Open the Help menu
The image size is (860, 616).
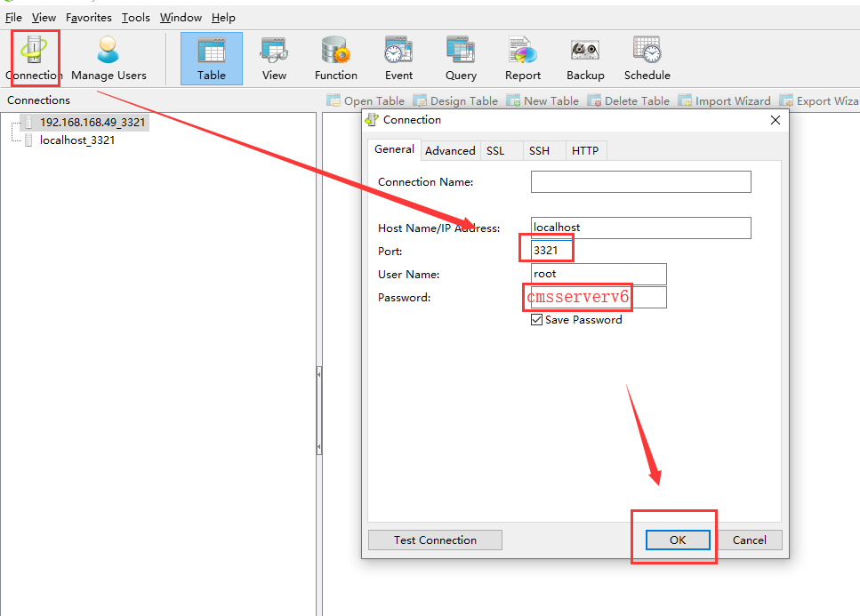(x=223, y=18)
